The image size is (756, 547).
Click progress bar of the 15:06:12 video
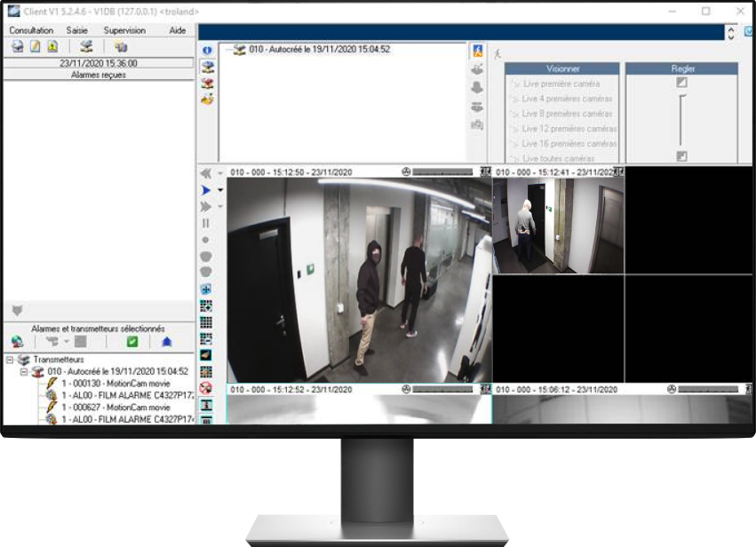[708, 389]
